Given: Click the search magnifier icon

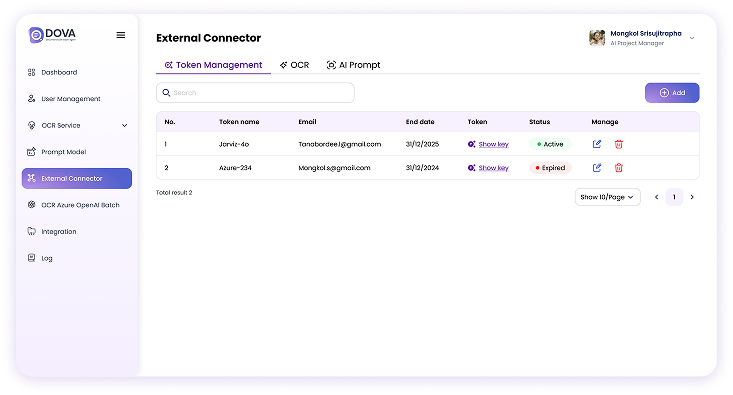Looking at the screenshot, I should 166,93.
